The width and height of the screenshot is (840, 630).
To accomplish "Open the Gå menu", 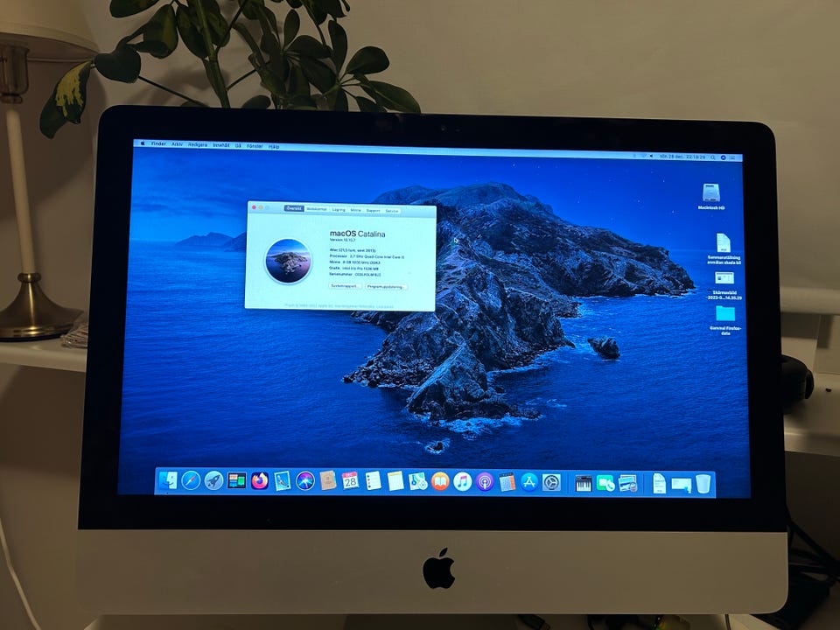I will [238, 146].
